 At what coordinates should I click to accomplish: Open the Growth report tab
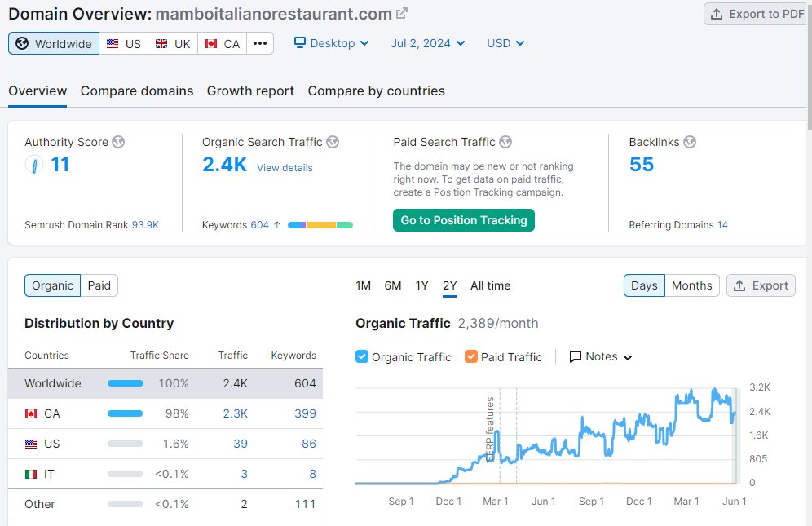250,91
